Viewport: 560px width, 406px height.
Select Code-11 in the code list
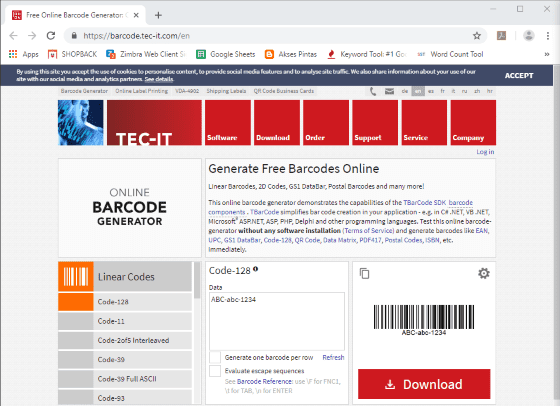point(125,321)
